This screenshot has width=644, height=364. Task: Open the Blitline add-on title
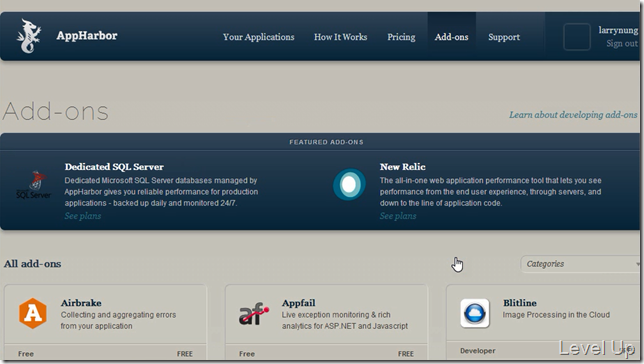tap(520, 303)
